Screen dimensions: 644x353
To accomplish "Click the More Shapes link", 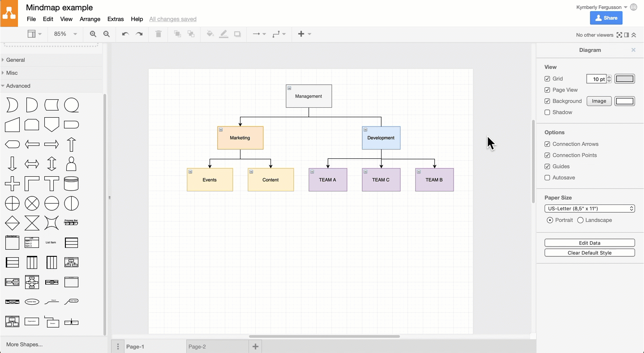I will (25, 344).
